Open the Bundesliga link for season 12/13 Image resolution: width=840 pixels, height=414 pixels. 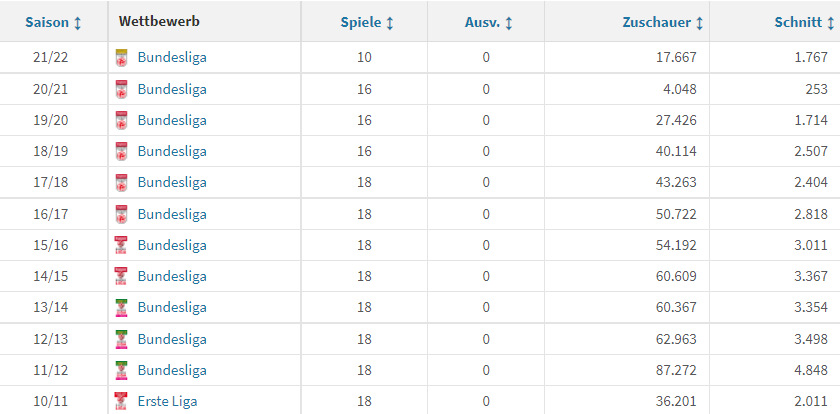point(172,339)
